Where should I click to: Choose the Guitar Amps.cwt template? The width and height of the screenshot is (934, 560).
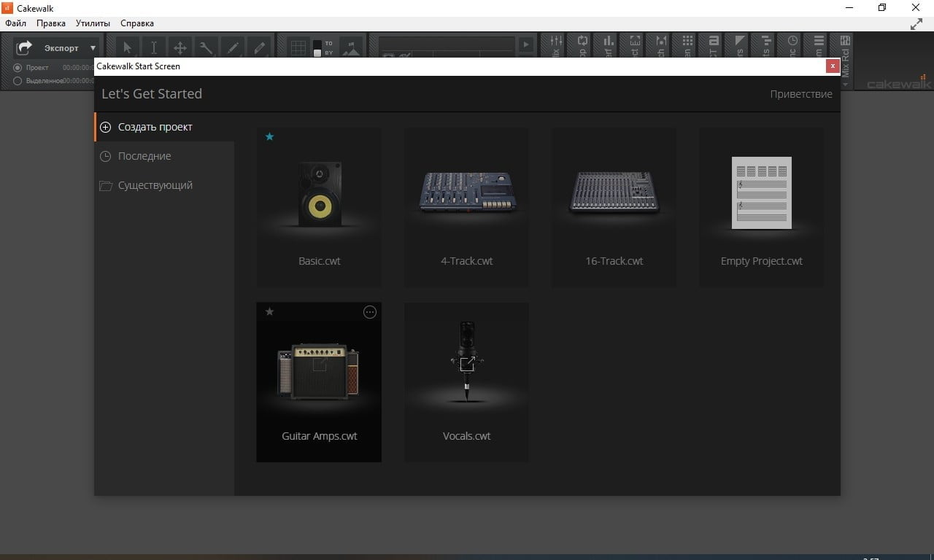pos(319,382)
